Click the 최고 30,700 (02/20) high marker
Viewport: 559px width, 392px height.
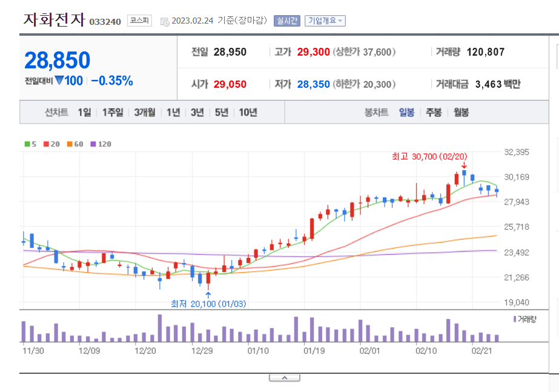point(429,157)
